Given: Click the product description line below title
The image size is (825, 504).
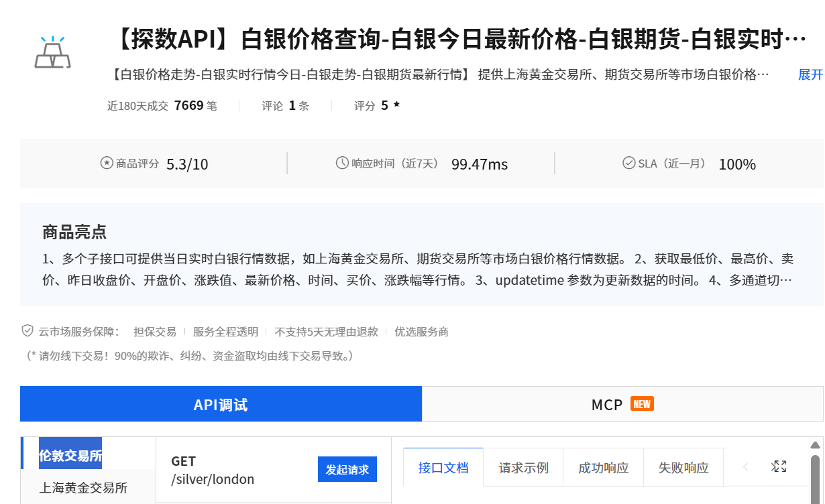Looking at the screenshot, I should pos(439,74).
